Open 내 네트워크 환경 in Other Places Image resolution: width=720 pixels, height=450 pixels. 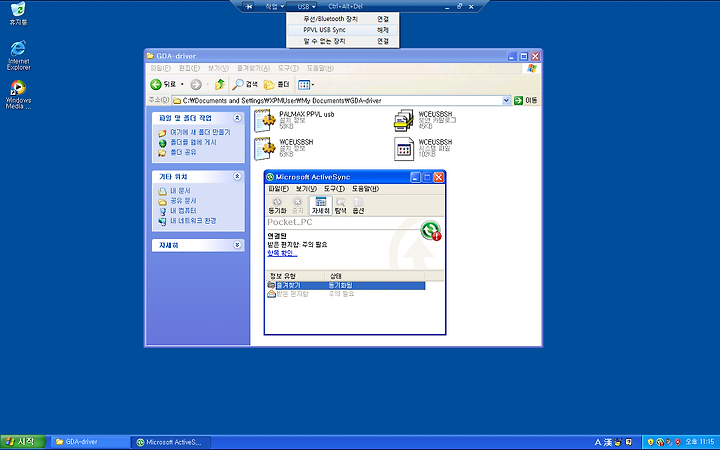tap(193, 221)
